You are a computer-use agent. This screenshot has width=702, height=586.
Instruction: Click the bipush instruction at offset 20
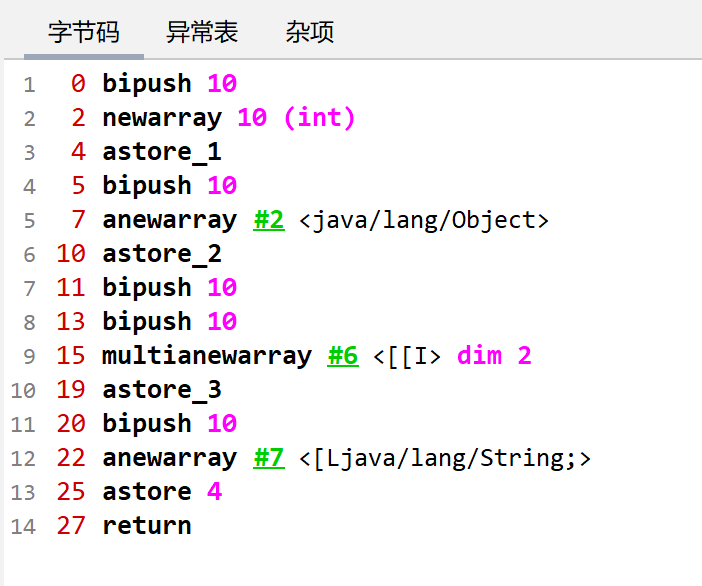pyautogui.click(x=146, y=424)
